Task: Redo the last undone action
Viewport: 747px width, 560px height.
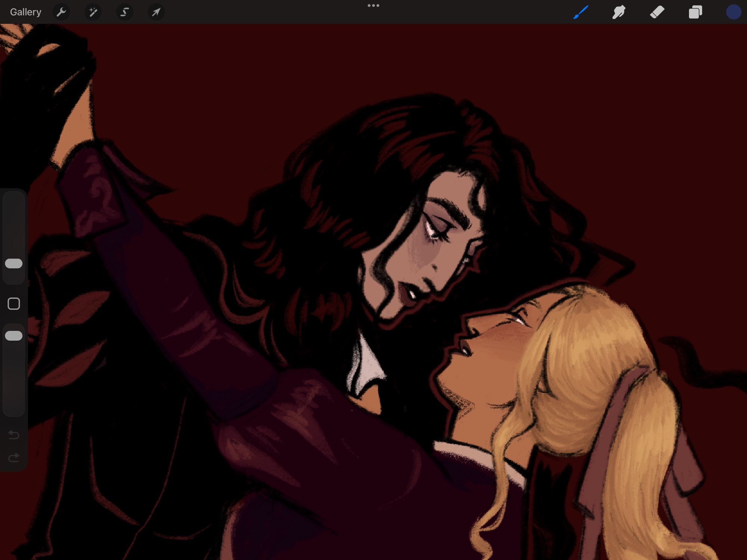Action: coord(14,458)
